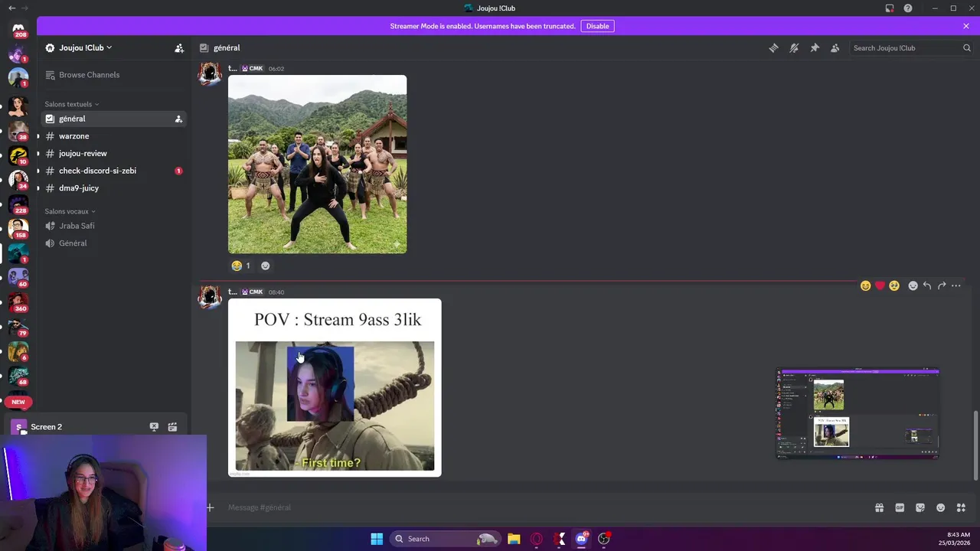Open the apps icon in message bar
Viewport: 980px width, 551px height.
point(961,507)
